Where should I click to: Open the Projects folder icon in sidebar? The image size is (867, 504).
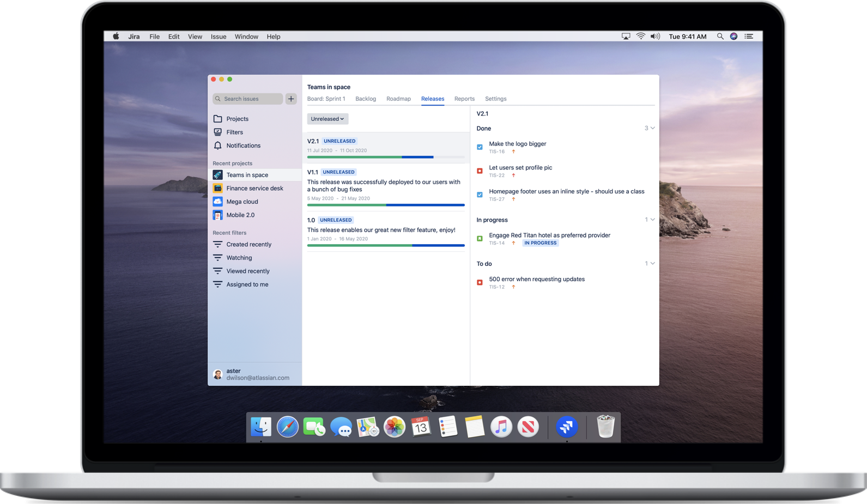coord(218,119)
